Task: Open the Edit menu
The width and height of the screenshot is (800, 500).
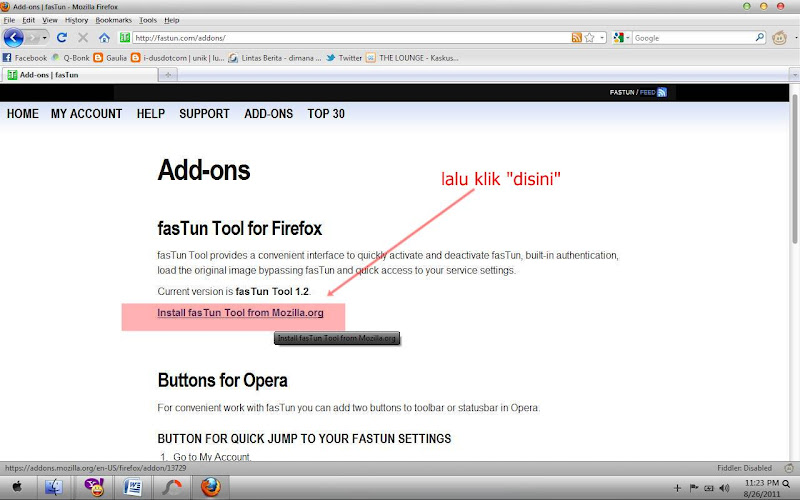Action: point(29,20)
